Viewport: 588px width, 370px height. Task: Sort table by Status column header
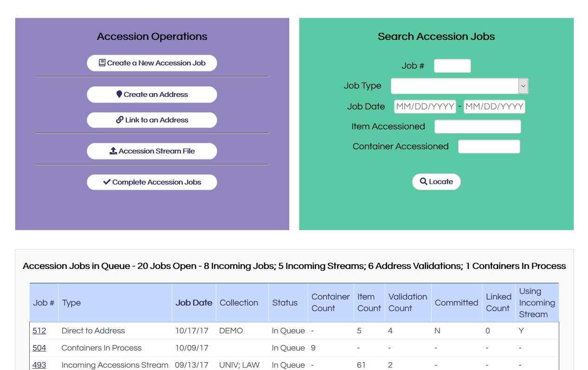(x=284, y=303)
